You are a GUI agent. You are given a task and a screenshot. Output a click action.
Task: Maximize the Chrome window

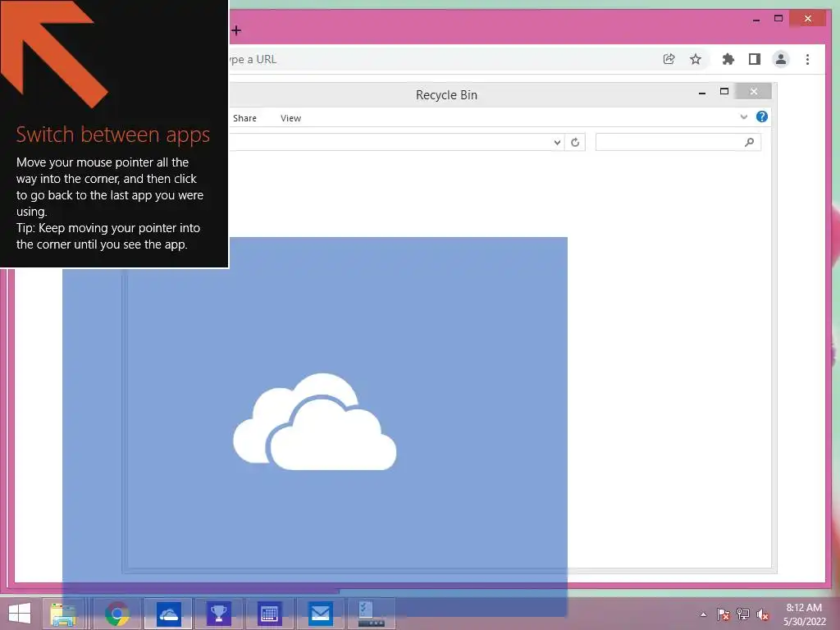(778, 18)
